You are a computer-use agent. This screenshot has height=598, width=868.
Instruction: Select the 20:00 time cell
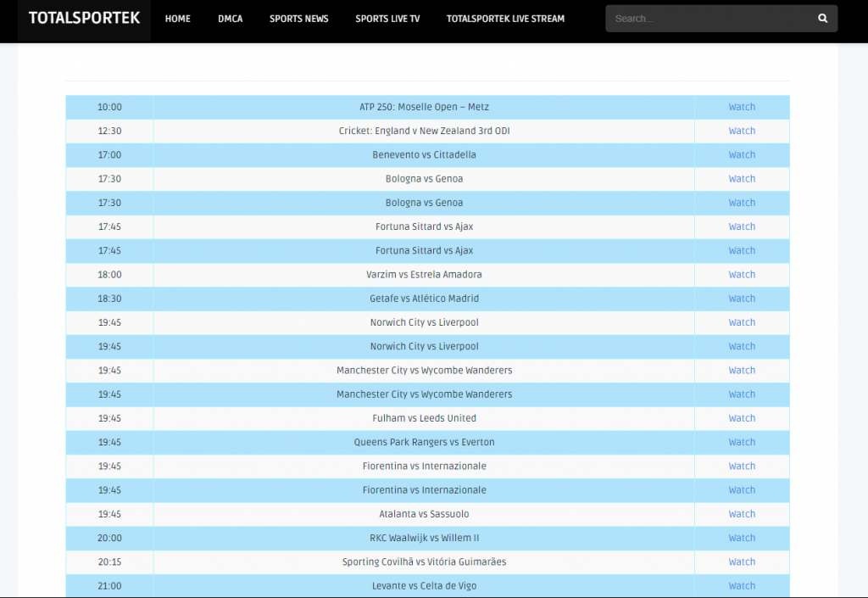tap(109, 538)
